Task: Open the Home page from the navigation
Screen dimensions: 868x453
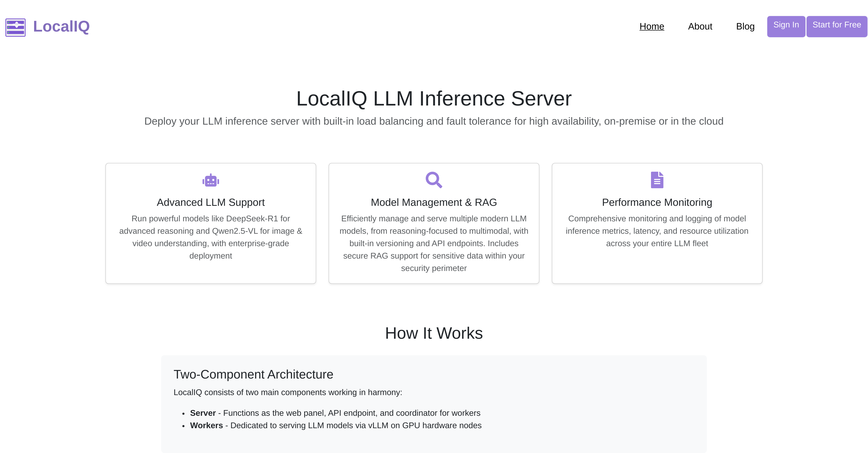Action: coord(651,26)
